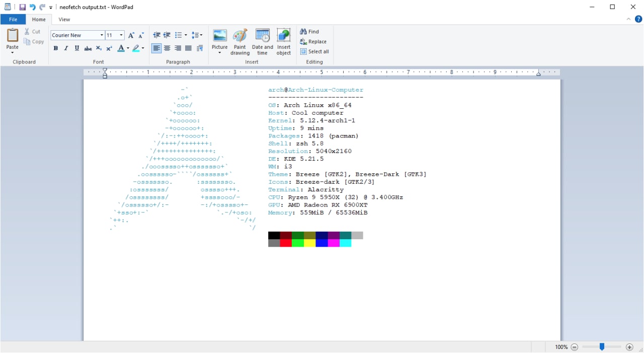The image size is (644, 353).
Task: Toggle Underline formatting
Action: click(77, 48)
